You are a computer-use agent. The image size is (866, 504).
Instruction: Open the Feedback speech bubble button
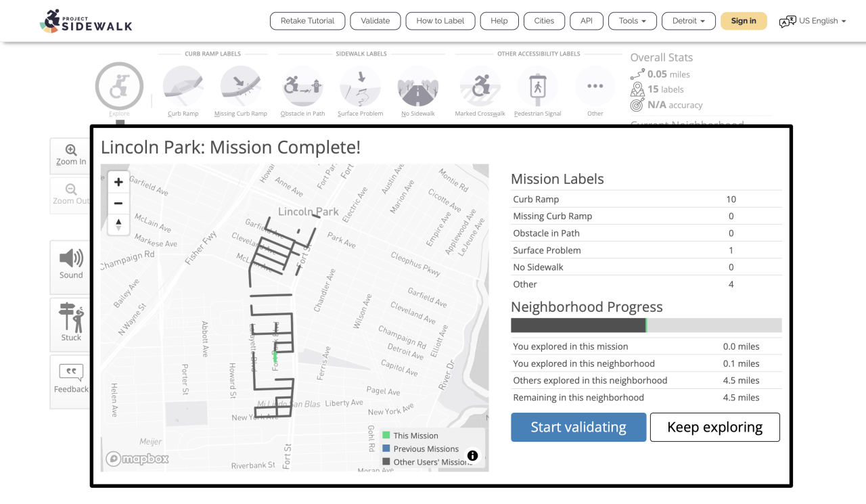70,380
